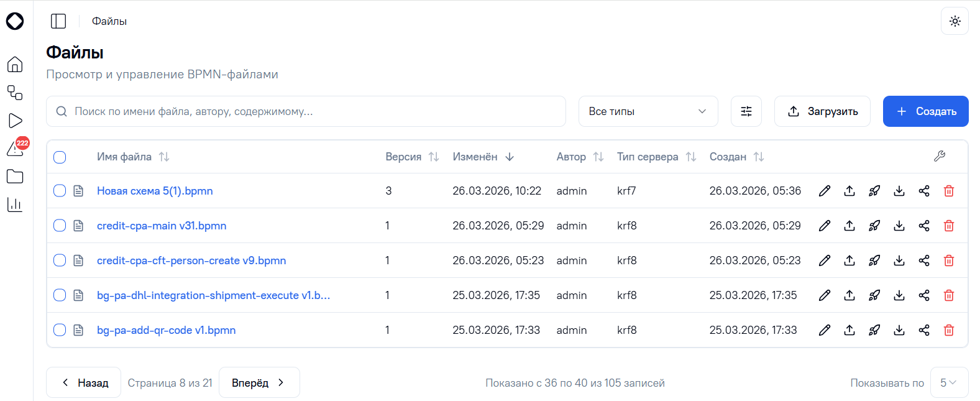Open the advanced filters slider icon
Screen dimensions: 980x401
[x=746, y=111]
